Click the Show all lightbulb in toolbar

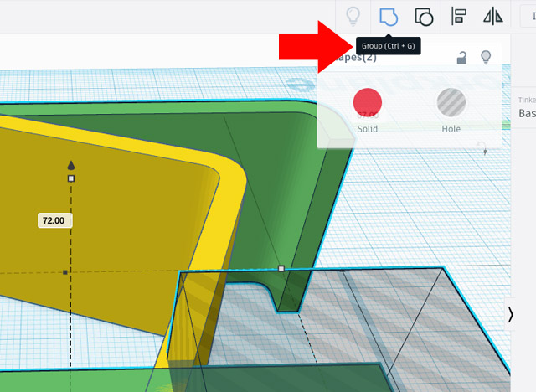coord(353,16)
